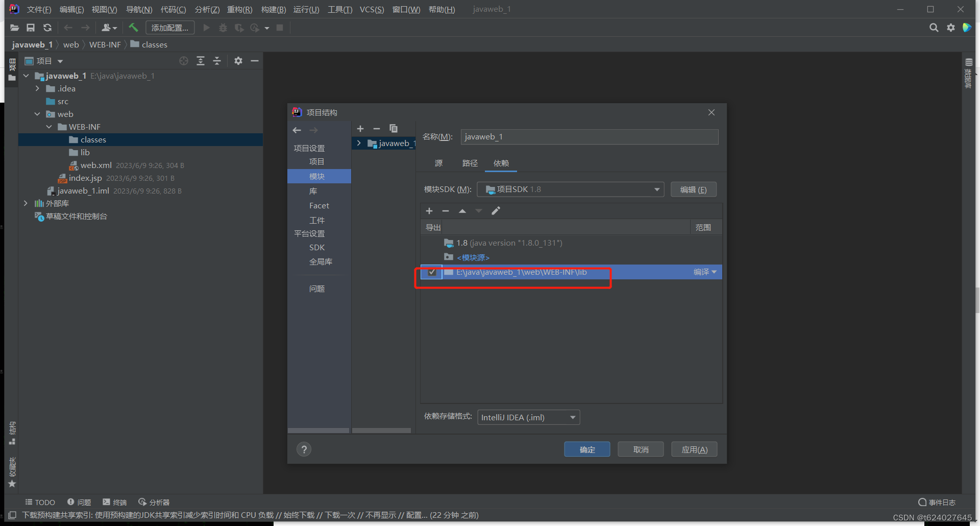Select 工件 in dialog sidebar
Image resolution: width=980 pixels, height=526 pixels.
point(316,220)
